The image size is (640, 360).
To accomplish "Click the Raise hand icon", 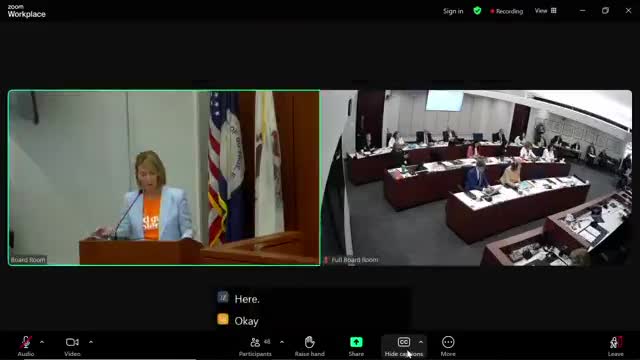I will coord(309,342).
